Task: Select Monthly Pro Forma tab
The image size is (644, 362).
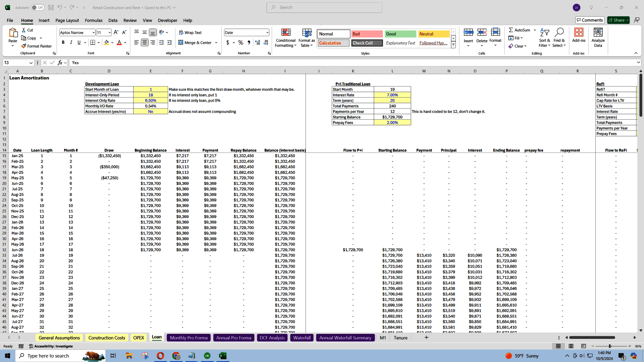Action: tap(188, 338)
